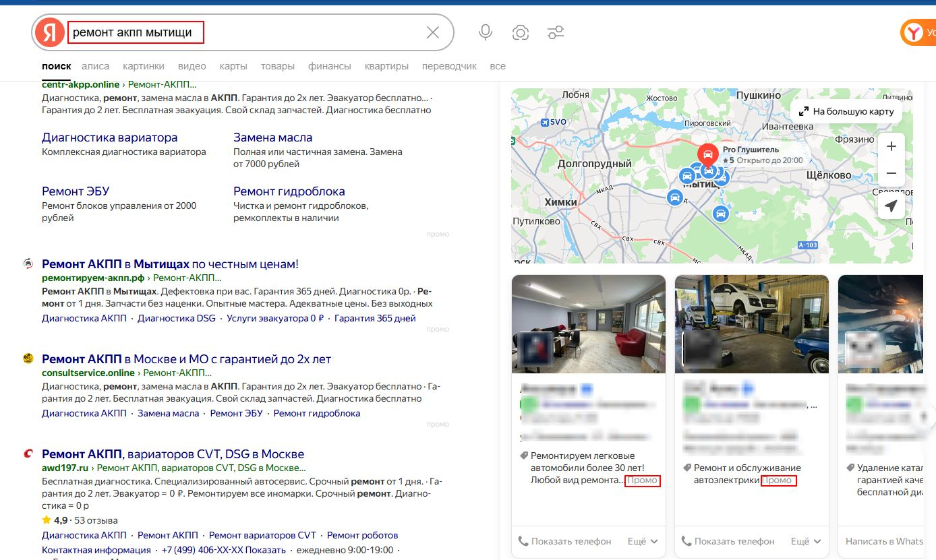Screen dimensions: 936x560
Task: Click Ремонт и обслуживание автоэлектрики description
Action: [x=747, y=474]
